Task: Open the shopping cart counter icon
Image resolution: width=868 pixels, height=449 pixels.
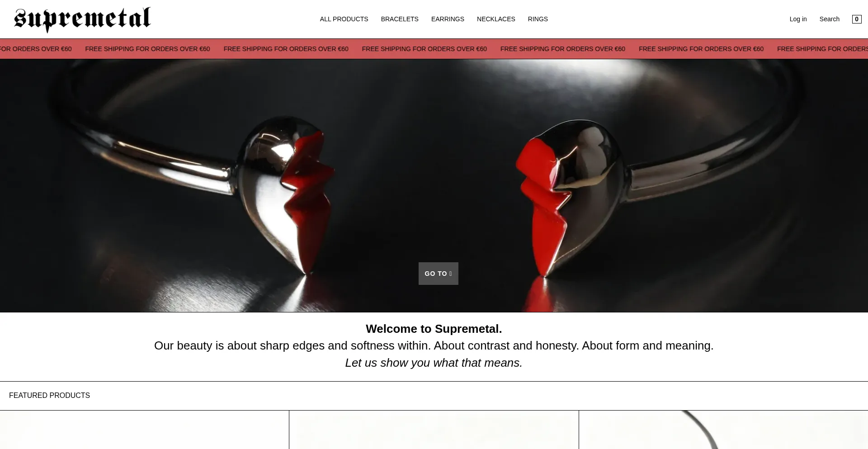Action: coord(856,19)
